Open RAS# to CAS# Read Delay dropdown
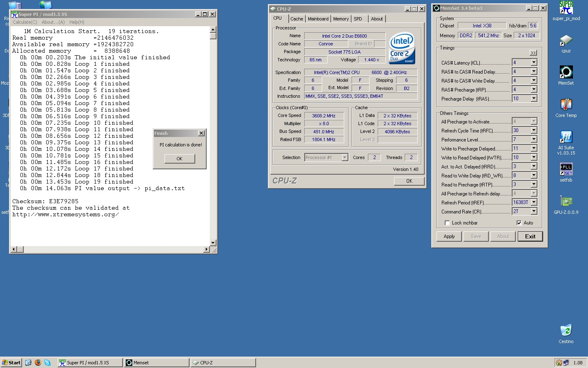 tap(534, 72)
